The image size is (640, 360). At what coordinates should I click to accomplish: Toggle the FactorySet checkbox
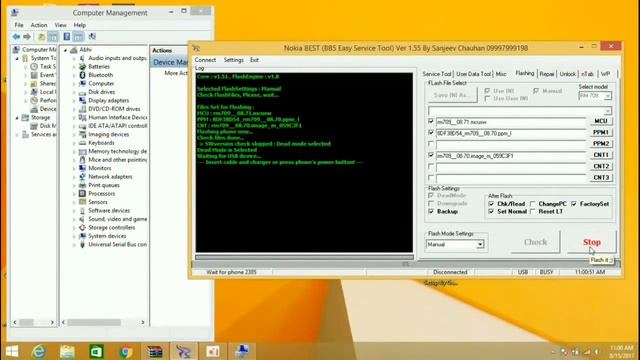pos(574,204)
